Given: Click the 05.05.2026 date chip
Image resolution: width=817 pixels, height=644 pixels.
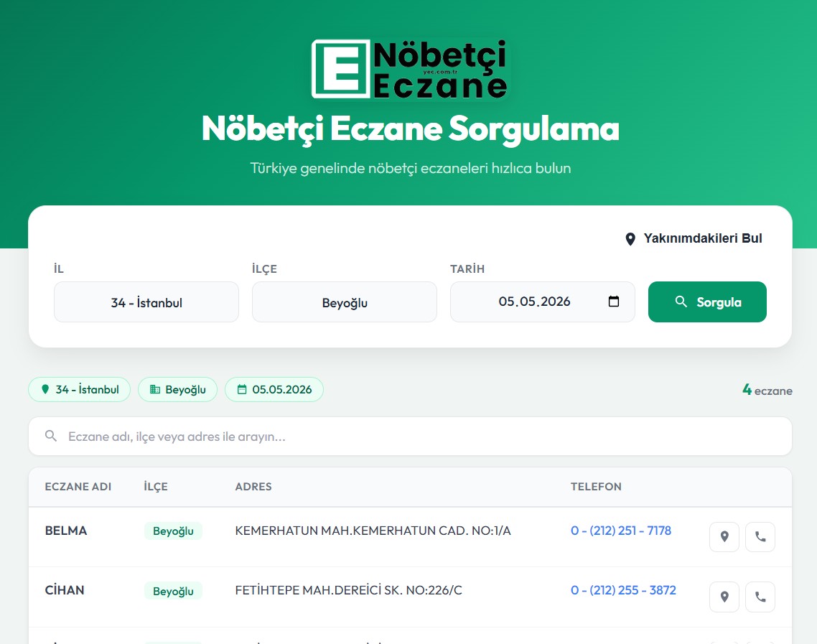Looking at the screenshot, I should tap(274, 389).
